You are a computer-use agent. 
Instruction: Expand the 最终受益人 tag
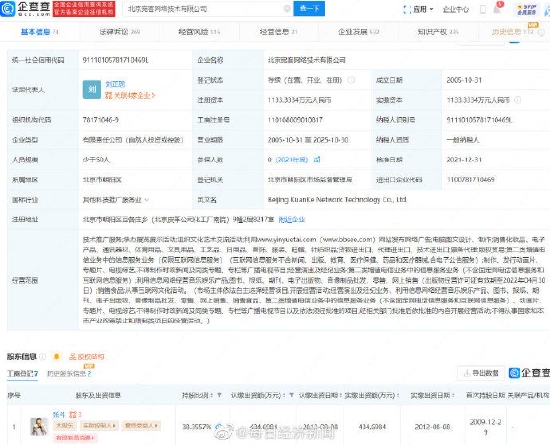(x=141, y=426)
